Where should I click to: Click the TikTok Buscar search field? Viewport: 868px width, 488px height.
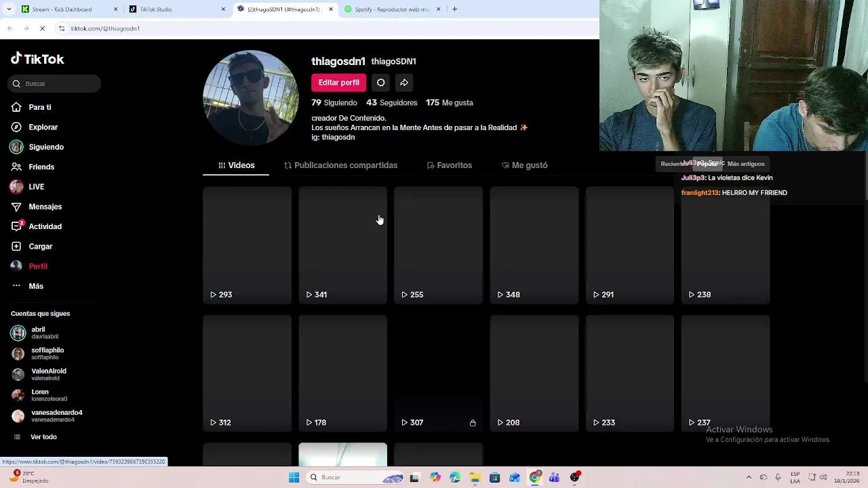pos(54,83)
